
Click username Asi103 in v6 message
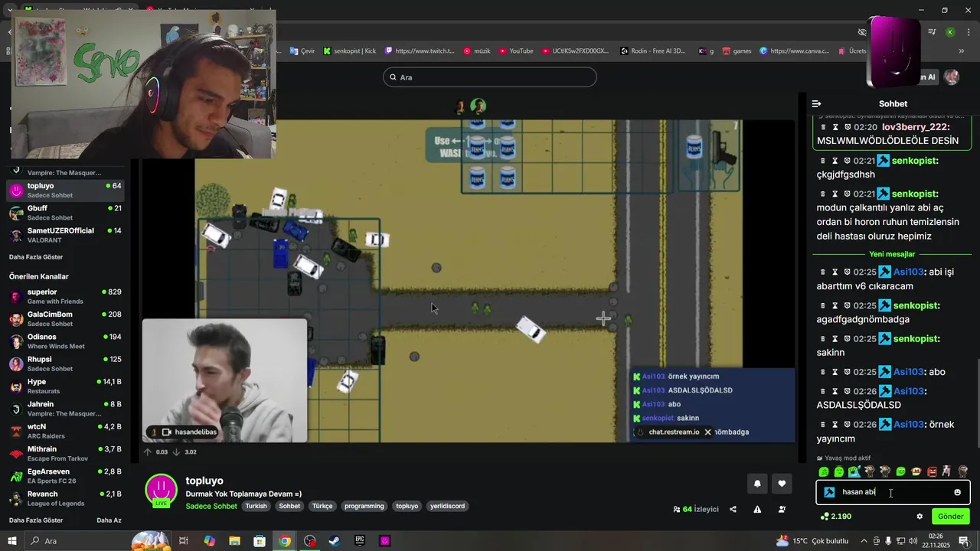(x=909, y=272)
